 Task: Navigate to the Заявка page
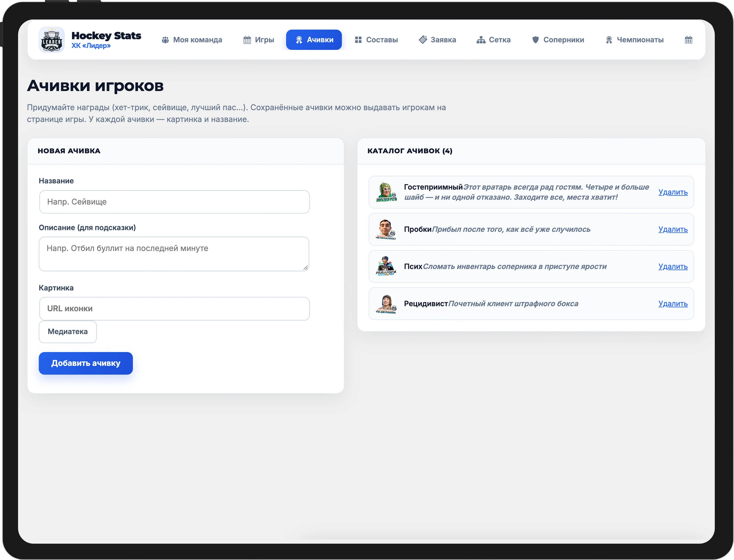[437, 40]
